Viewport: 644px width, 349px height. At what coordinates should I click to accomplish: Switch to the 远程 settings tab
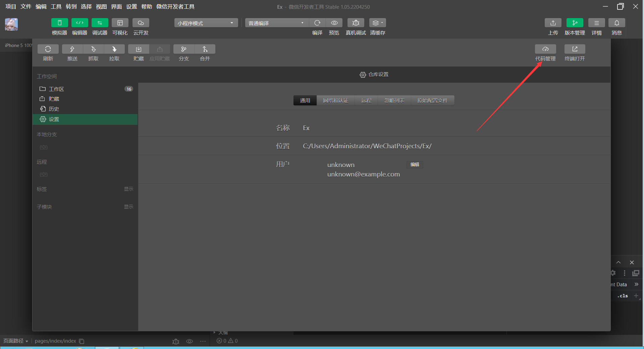click(366, 100)
